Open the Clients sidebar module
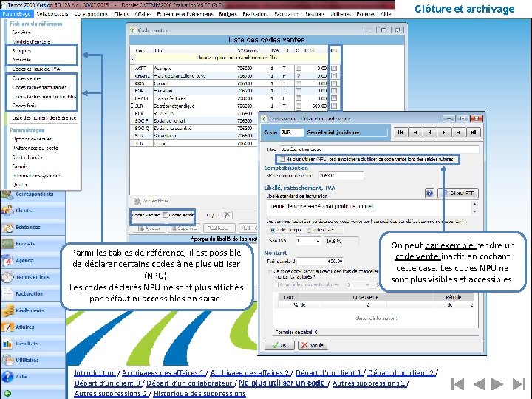Viewport: 532px width, 399px height. click(x=33, y=211)
